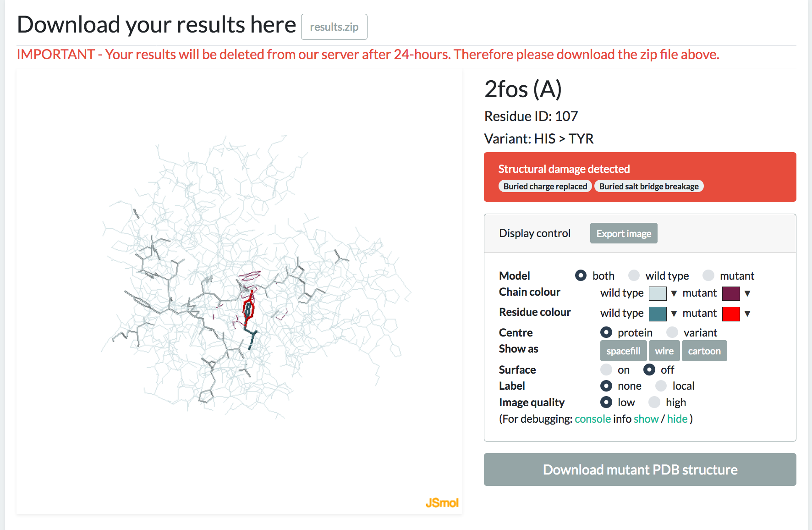The width and height of the screenshot is (812, 530).
Task: Select the wild type model radio
Action: tap(634, 275)
